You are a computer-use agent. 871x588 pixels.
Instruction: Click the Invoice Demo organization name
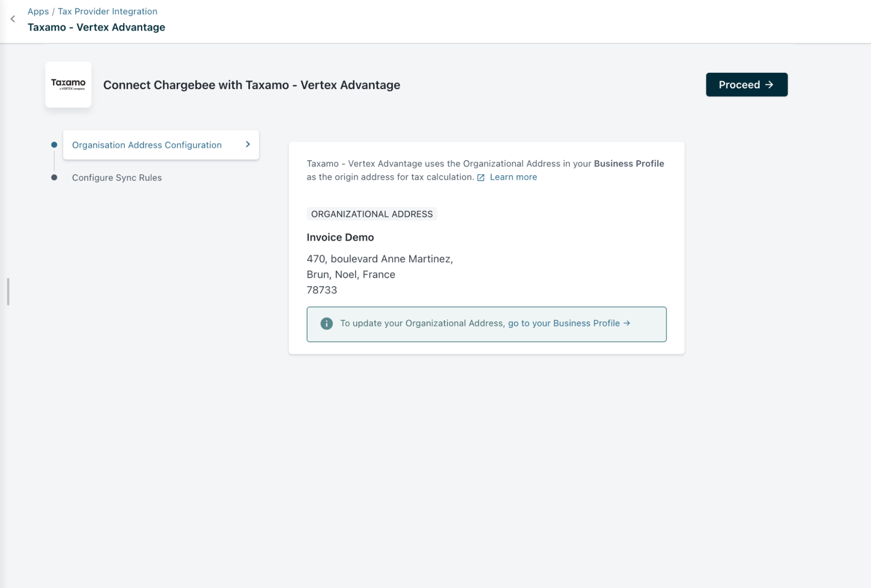(340, 237)
